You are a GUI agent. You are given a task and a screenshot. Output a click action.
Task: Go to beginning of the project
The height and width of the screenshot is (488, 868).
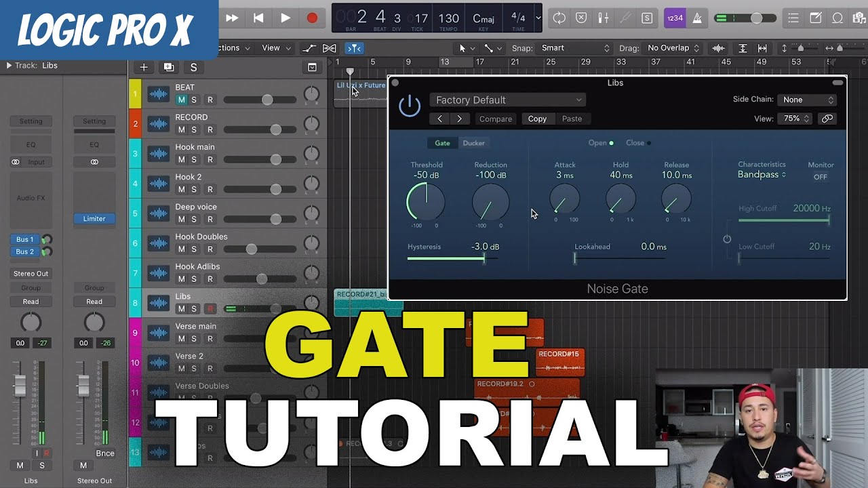click(258, 18)
